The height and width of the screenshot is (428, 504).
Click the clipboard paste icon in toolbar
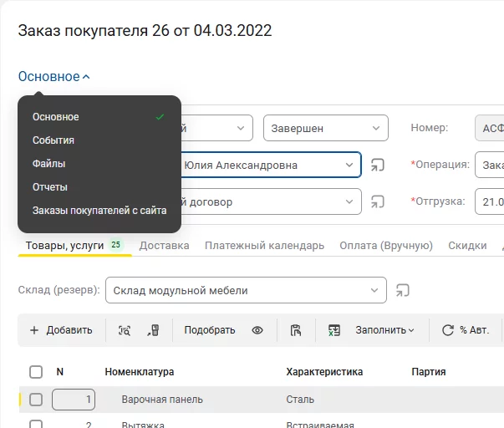pyautogui.click(x=296, y=330)
